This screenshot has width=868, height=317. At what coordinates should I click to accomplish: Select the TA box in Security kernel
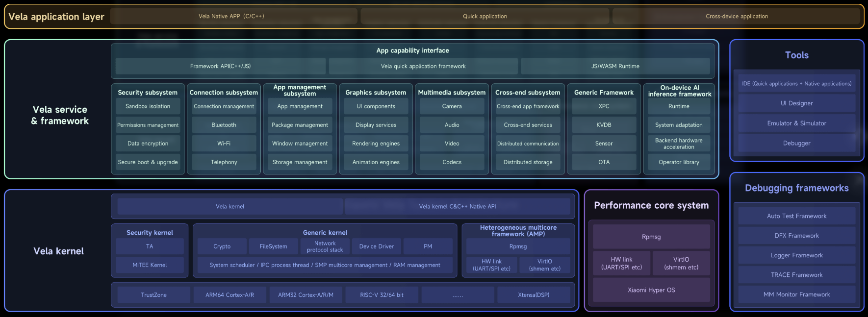pyautogui.click(x=150, y=246)
